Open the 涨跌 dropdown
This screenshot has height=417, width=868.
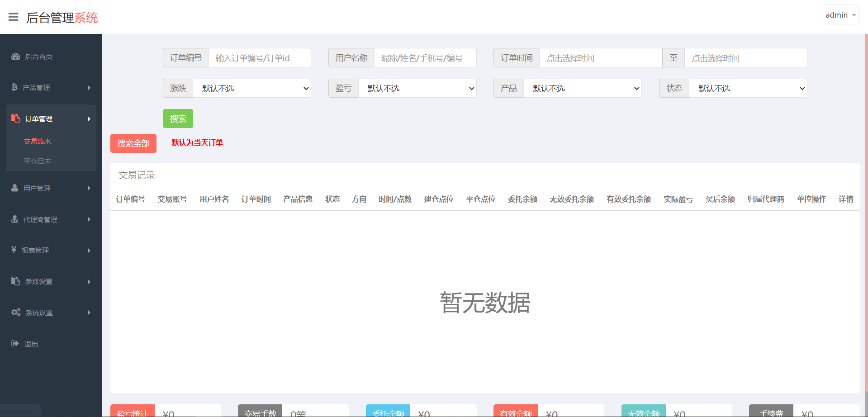[x=251, y=89]
